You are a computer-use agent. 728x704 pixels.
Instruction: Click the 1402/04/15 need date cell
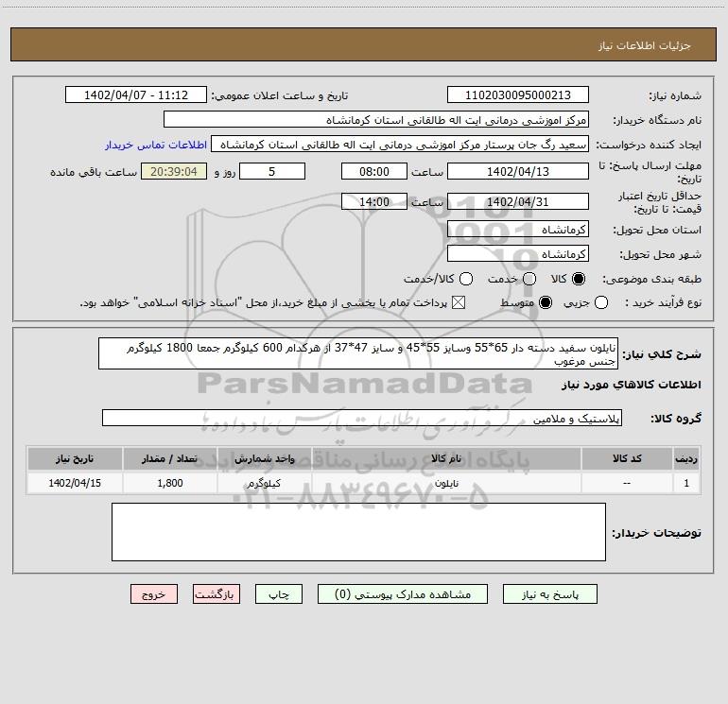(x=75, y=483)
